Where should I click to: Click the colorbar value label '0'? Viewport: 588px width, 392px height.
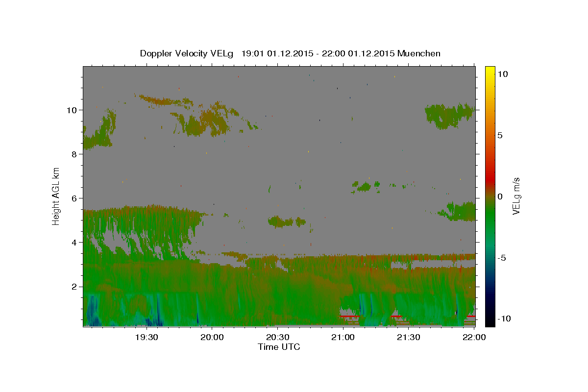[500, 196]
